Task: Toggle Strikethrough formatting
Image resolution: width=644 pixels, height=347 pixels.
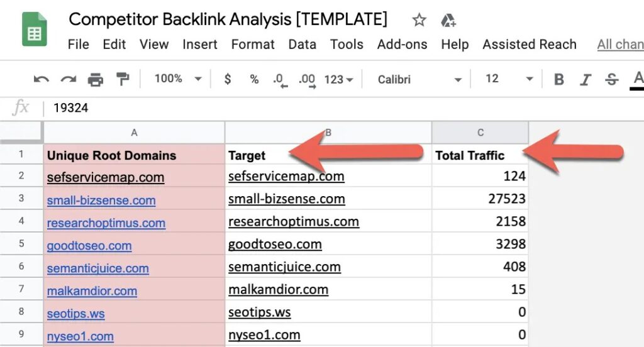Action: pyautogui.click(x=611, y=79)
